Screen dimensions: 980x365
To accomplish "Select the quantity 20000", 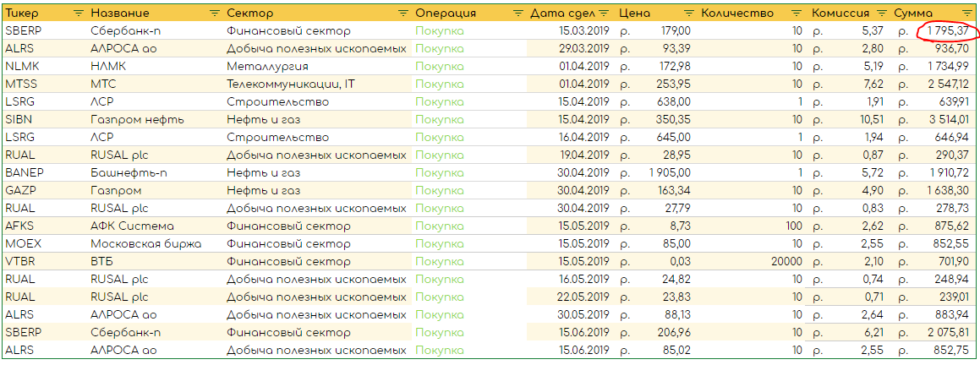I will 787,261.
